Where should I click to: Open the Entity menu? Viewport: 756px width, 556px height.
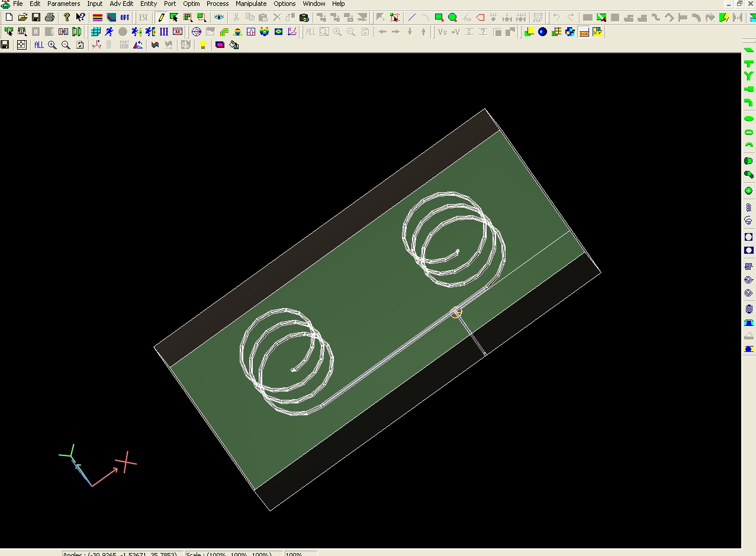pos(149,4)
